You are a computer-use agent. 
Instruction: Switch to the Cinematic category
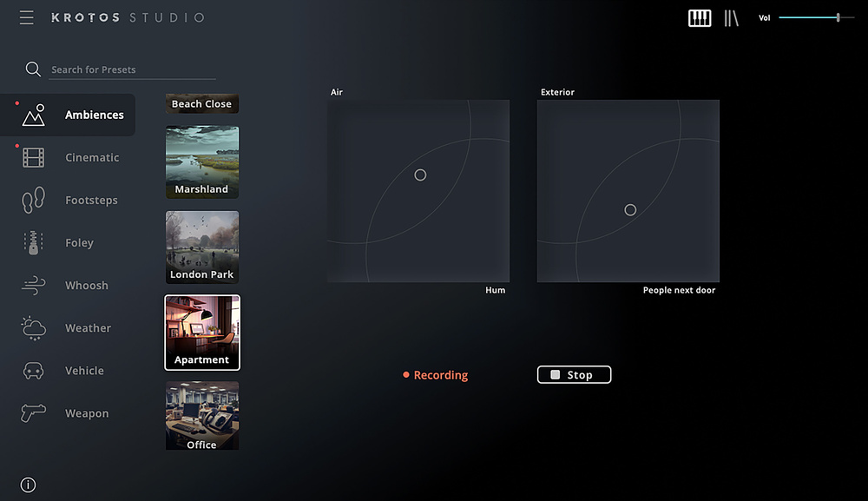(x=91, y=158)
